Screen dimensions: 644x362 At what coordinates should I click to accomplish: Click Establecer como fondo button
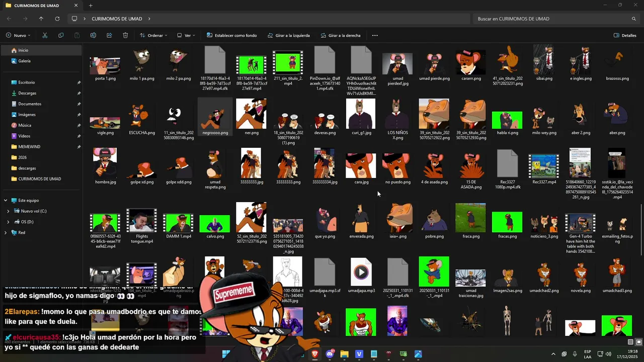[x=231, y=35]
